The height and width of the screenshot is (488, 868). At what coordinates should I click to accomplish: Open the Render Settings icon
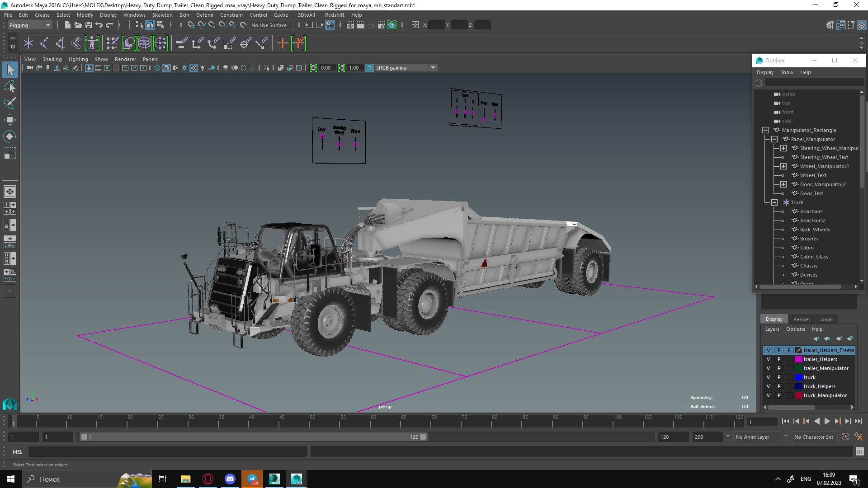point(382,25)
